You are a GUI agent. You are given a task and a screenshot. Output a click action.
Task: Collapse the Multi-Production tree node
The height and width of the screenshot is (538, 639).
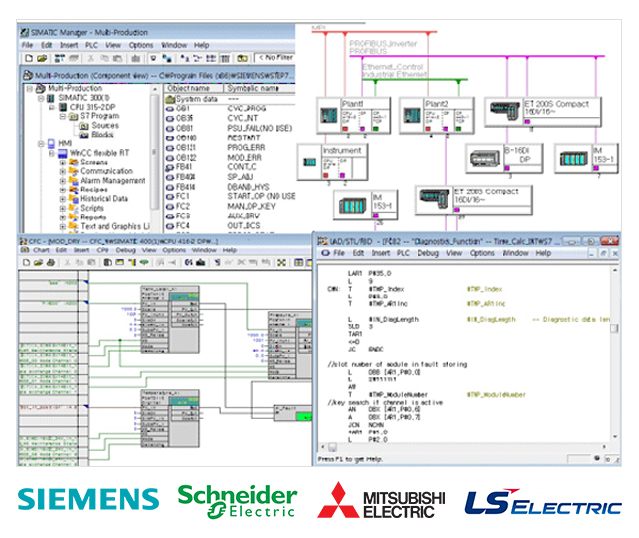click(30, 88)
